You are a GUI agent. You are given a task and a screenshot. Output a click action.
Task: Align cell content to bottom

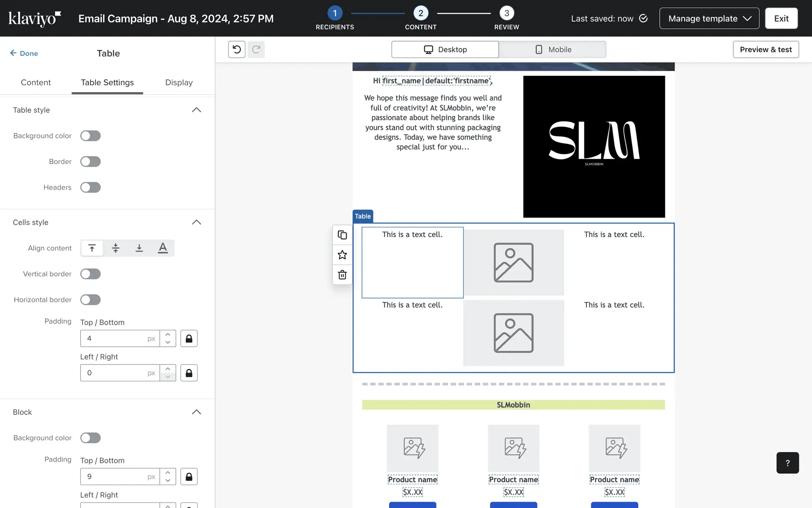point(139,248)
